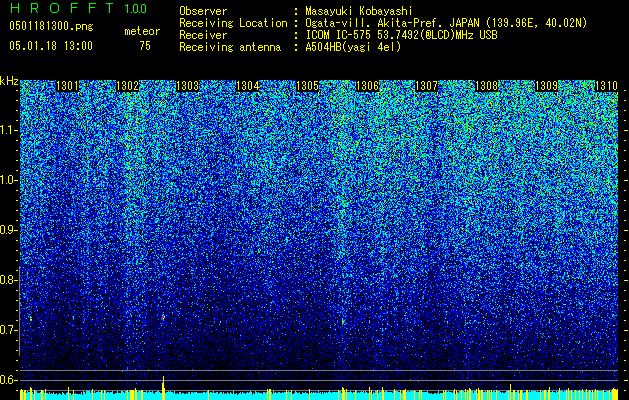Click the ICOM IC-575 receiver text
Image resolution: width=629 pixels, height=400 pixels.
pos(401,35)
